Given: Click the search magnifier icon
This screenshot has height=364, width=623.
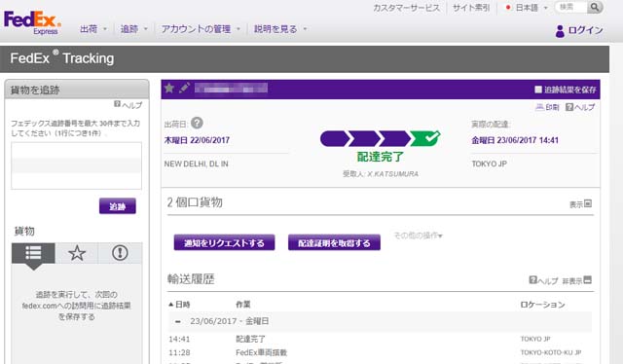Looking at the screenshot, I should pyautogui.click(x=595, y=7).
